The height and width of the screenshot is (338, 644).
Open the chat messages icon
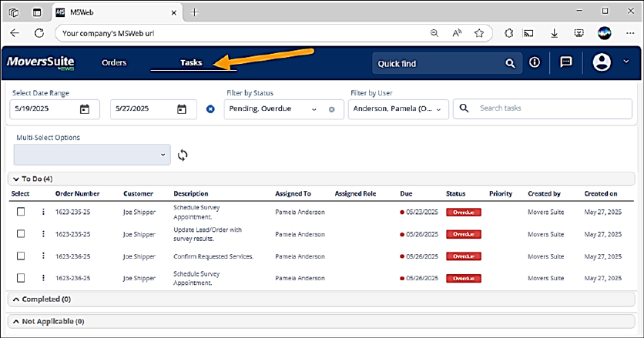[x=566, y=63]
